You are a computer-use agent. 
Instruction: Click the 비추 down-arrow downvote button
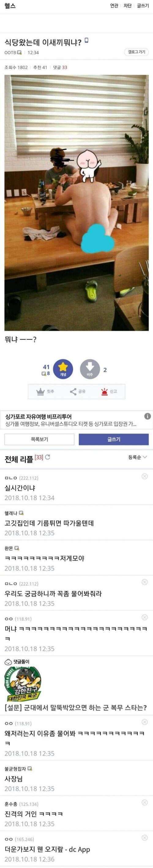pyautogui.click(x=90, y=369)
